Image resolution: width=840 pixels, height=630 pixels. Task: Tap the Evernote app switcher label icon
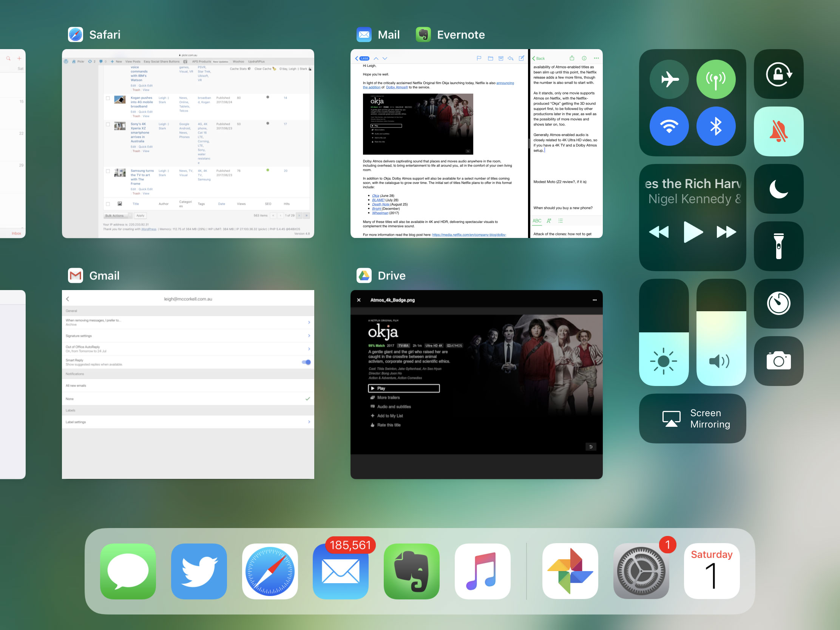pos(423,34)
